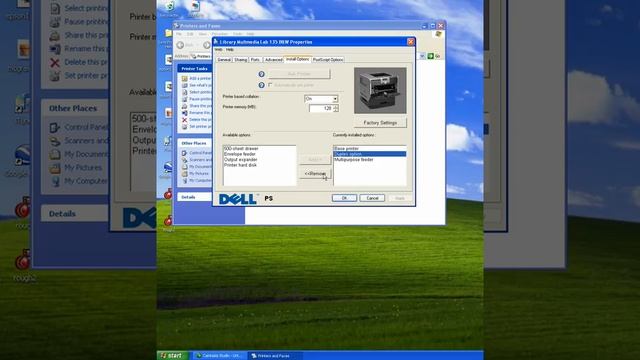
Task: Click the Dell logo in the dialog
Action: 238,199
